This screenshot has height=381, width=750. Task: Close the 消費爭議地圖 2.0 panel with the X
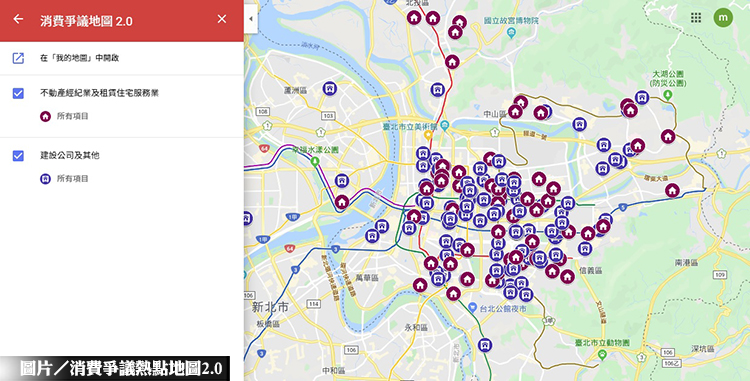[222, 19]
